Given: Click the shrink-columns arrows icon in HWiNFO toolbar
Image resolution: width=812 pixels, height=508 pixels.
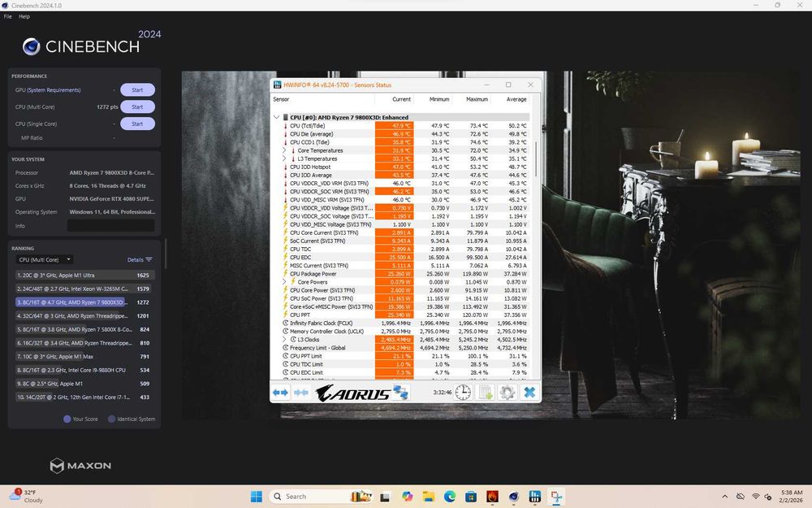Looking at the screenshot, I should tap(301, 393).
